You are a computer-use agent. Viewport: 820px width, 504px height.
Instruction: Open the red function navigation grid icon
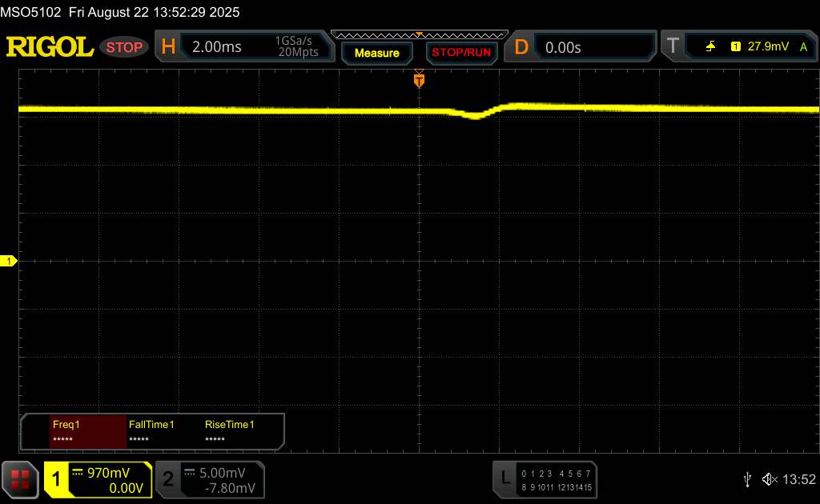21,479
